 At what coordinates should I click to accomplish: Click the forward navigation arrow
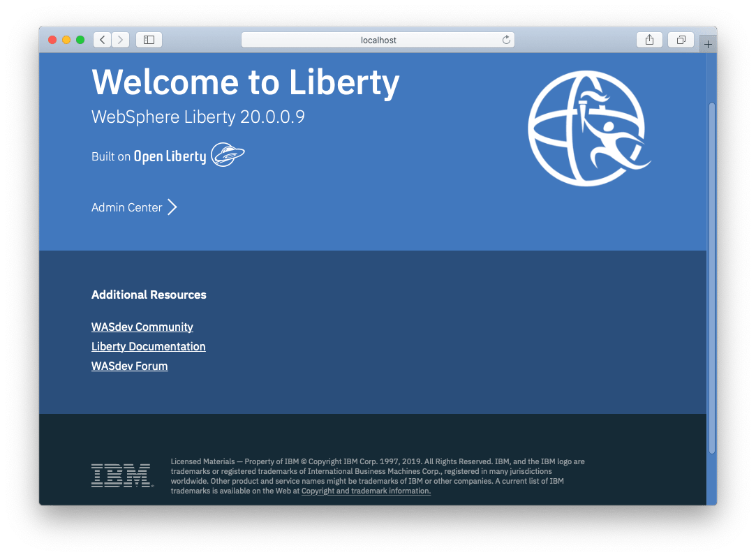tap(120, 40)
